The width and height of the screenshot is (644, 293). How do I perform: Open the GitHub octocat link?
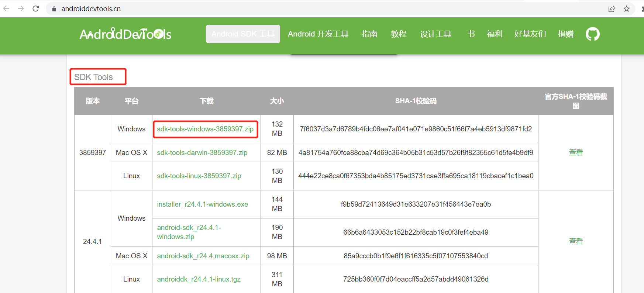[593, 34]
